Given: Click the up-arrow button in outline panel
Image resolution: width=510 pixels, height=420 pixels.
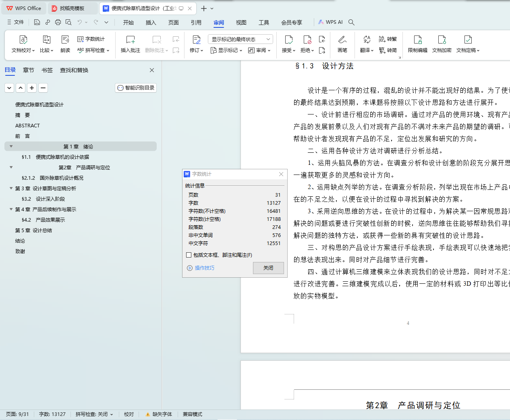Looking at the screenshot, I should pos(21,88).
